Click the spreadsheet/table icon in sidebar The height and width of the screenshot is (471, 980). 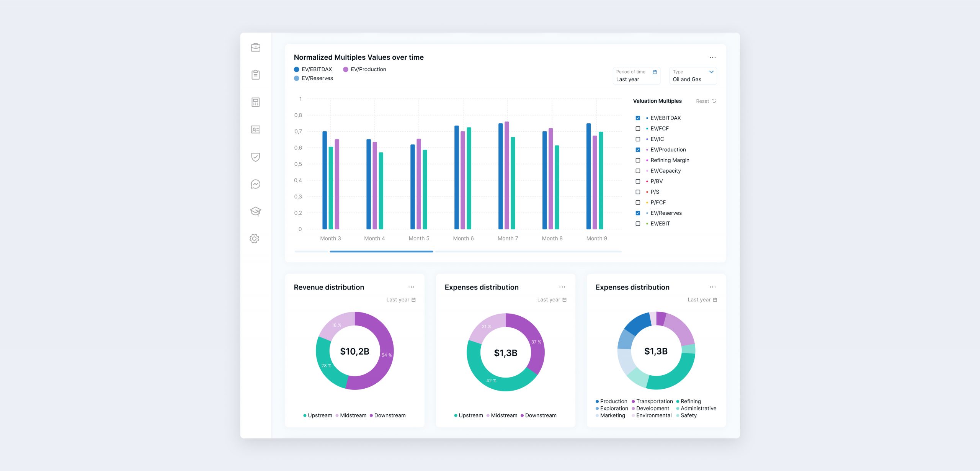pos(256,102)
